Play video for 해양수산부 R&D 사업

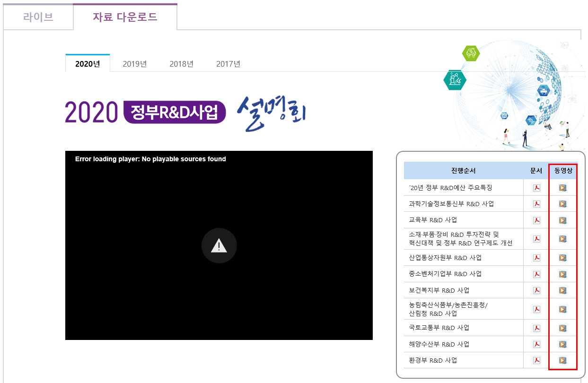pos(562,344)
